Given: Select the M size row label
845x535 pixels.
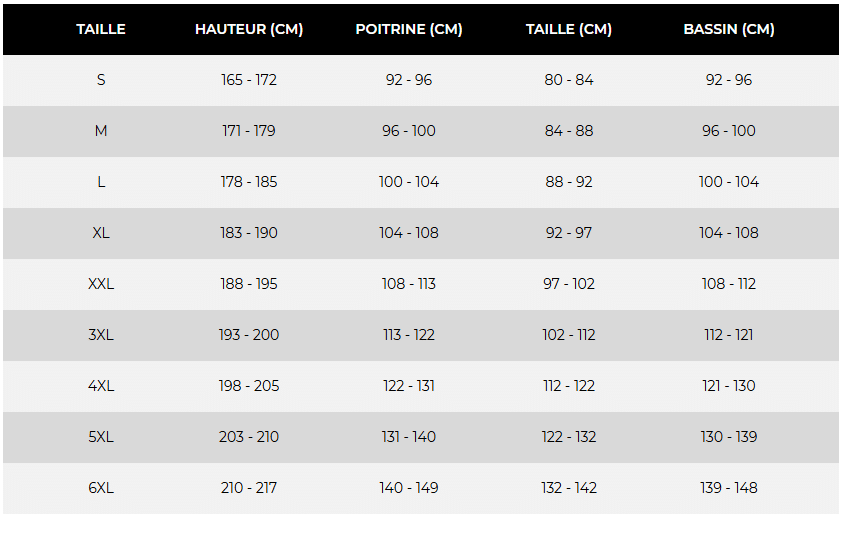Looking at the screenshot, I should pyautogui.click(x=101, y=131).
